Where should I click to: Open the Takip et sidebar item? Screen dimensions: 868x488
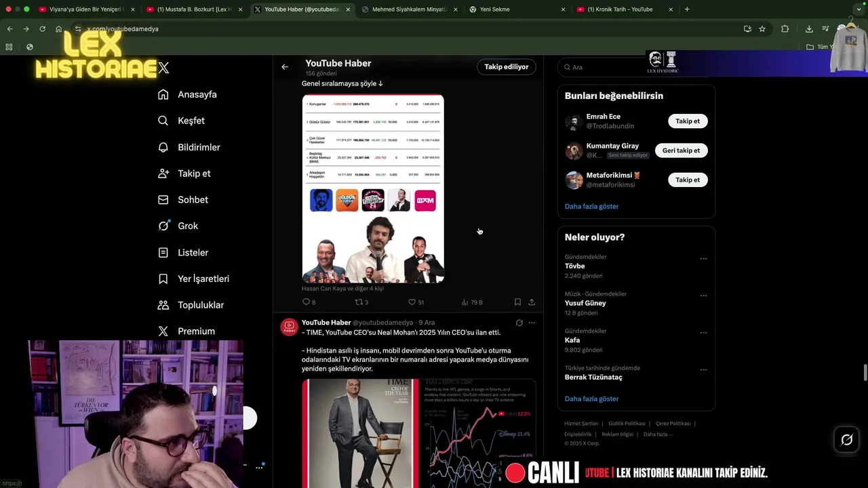point(184,174)
